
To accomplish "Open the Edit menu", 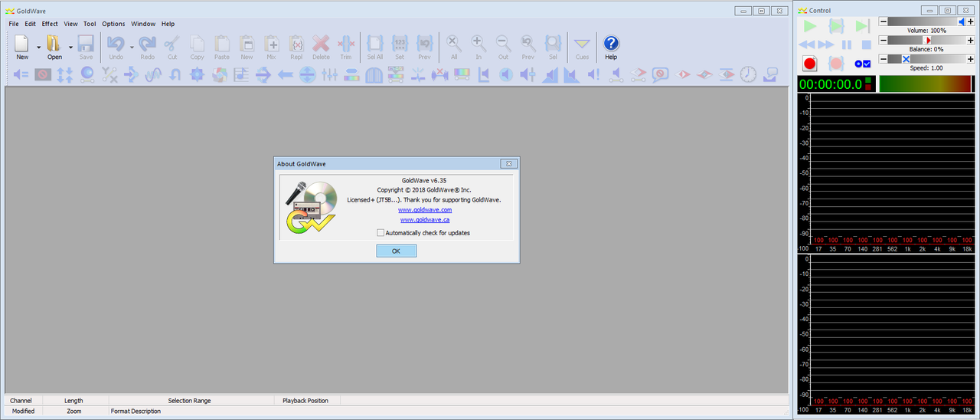I will [30, 24].
